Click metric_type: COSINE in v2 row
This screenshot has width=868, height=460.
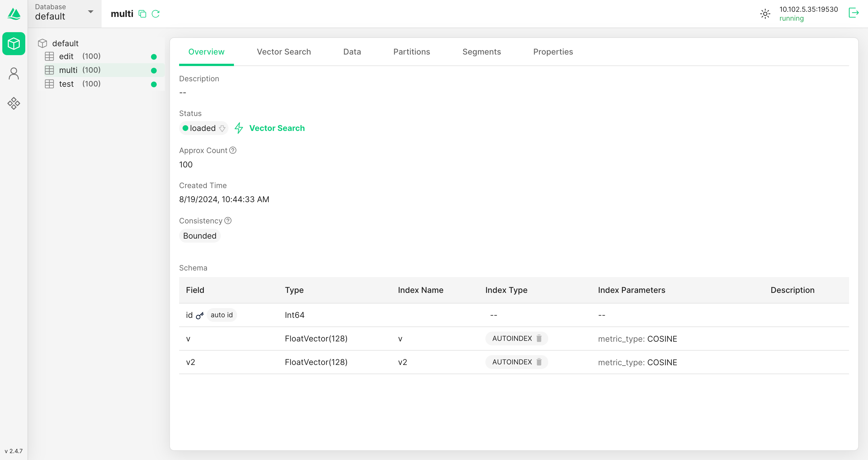coord(637,362)
